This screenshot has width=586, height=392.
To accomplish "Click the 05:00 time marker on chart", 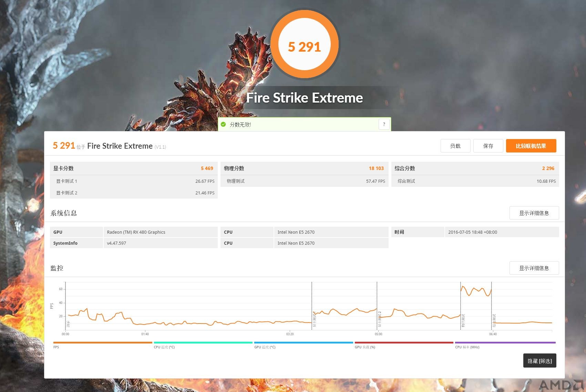I will [378, 334].
